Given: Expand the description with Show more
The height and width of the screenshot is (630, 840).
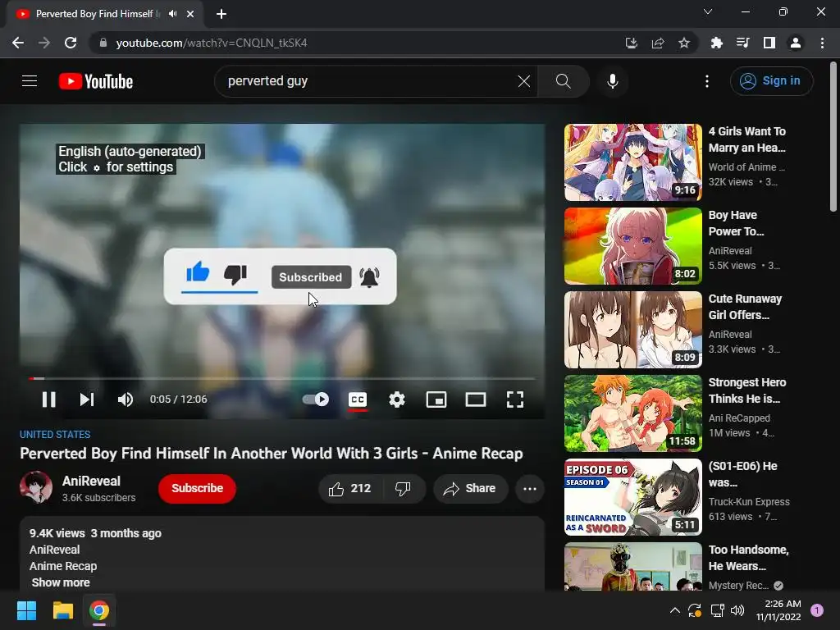Looking at the screenshot, I should [x=61, y=582].
